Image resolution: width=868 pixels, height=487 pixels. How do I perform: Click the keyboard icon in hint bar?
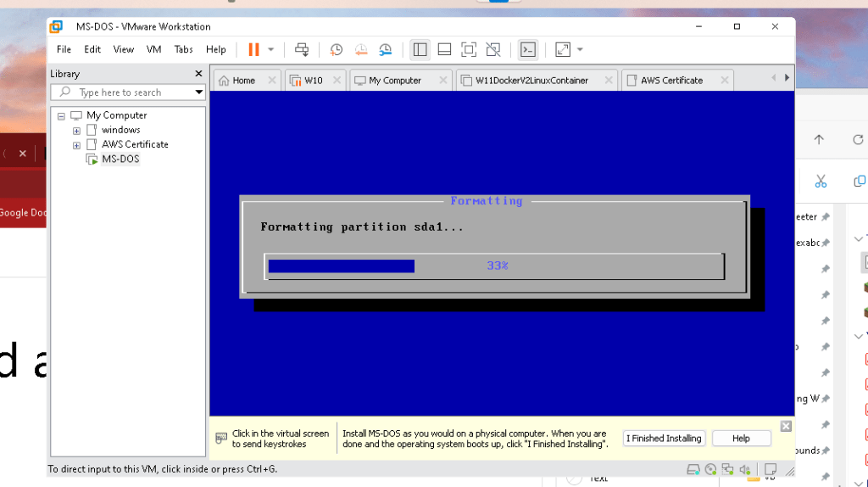pyautogui.click(x=221, y=439)
